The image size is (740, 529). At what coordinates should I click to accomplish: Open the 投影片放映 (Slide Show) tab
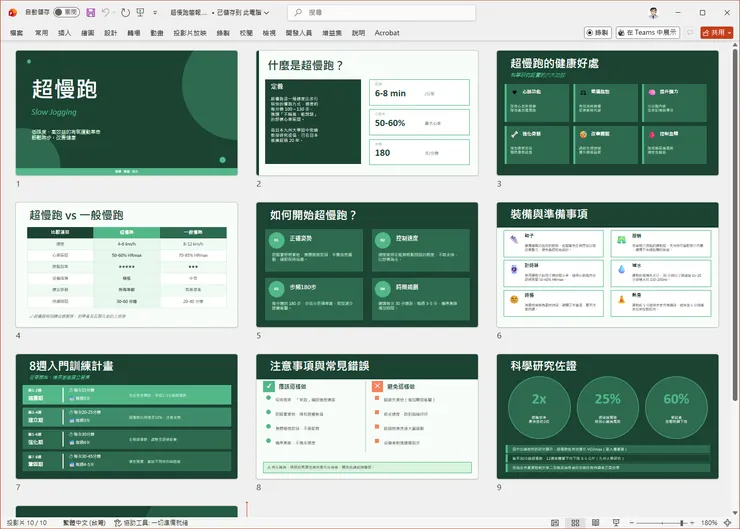190,33
